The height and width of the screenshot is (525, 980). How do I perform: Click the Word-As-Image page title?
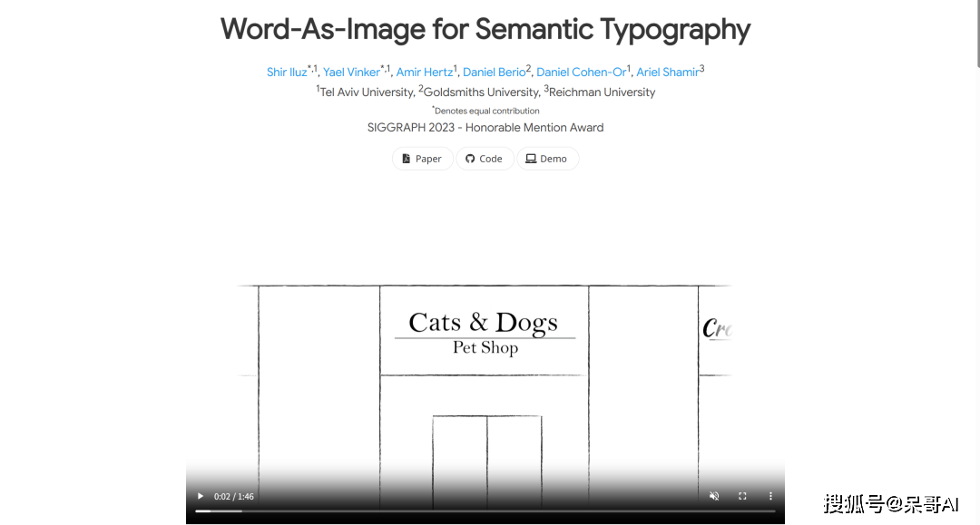485,29
